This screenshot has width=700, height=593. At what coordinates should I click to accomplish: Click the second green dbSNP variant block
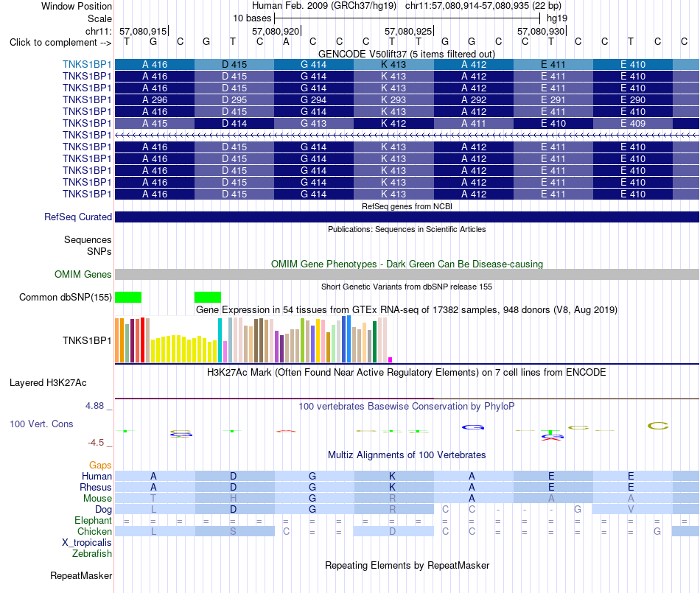pos(208,297)
